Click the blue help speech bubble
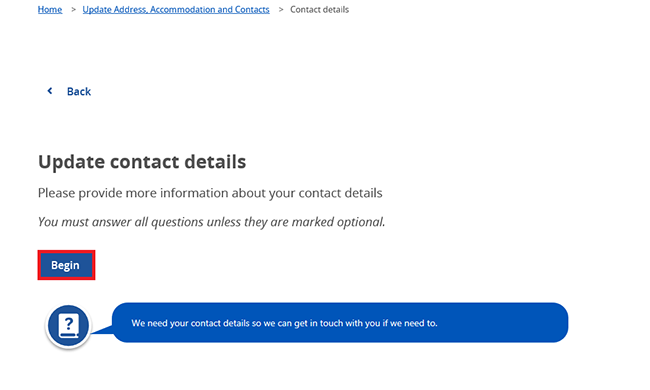The image size is (650, 390). coord(340,322)
